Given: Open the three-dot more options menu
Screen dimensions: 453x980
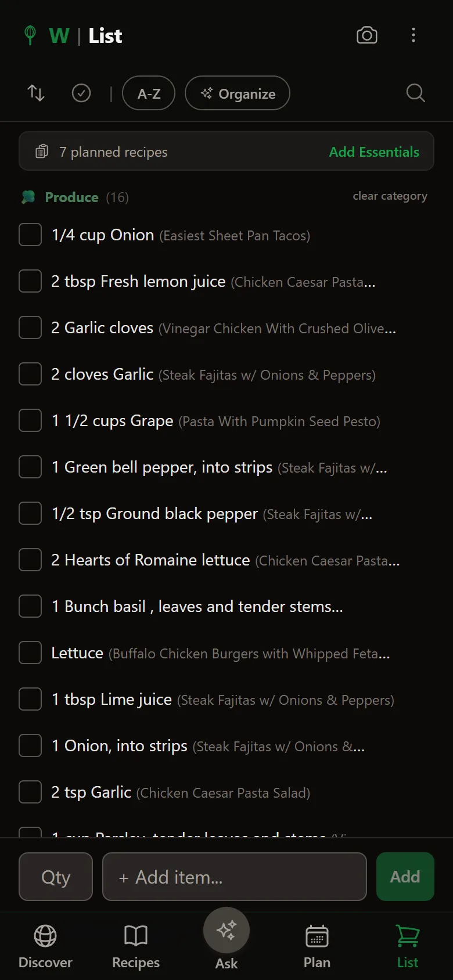Looking at the screenshot, I should 414,35.
